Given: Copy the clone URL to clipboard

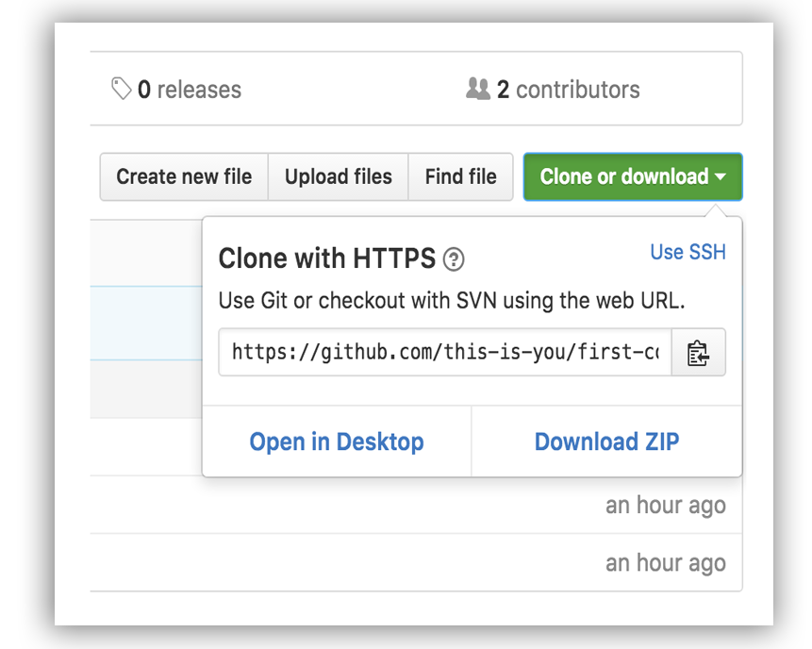Looking at the screenshot, I should pos(699,352).
